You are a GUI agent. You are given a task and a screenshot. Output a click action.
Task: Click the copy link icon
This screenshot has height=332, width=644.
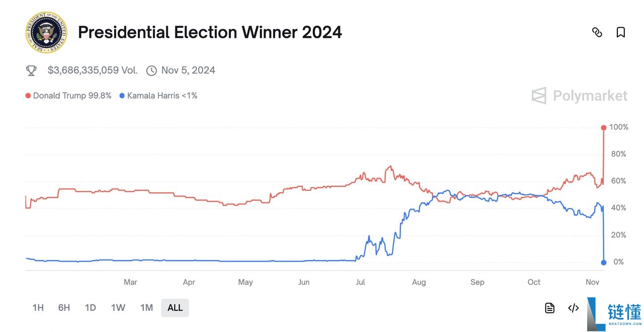(597, 33)
